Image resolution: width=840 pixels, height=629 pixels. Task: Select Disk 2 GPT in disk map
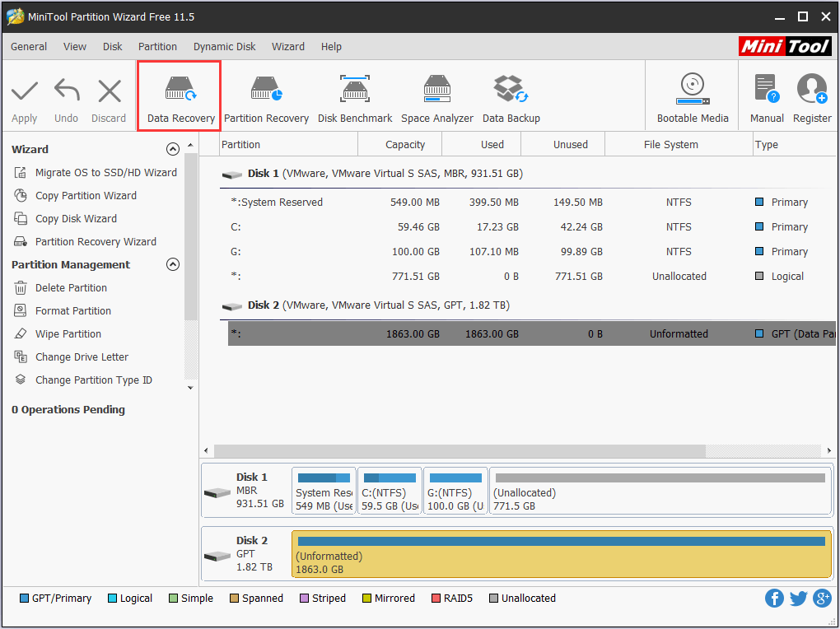coord(245,555)
